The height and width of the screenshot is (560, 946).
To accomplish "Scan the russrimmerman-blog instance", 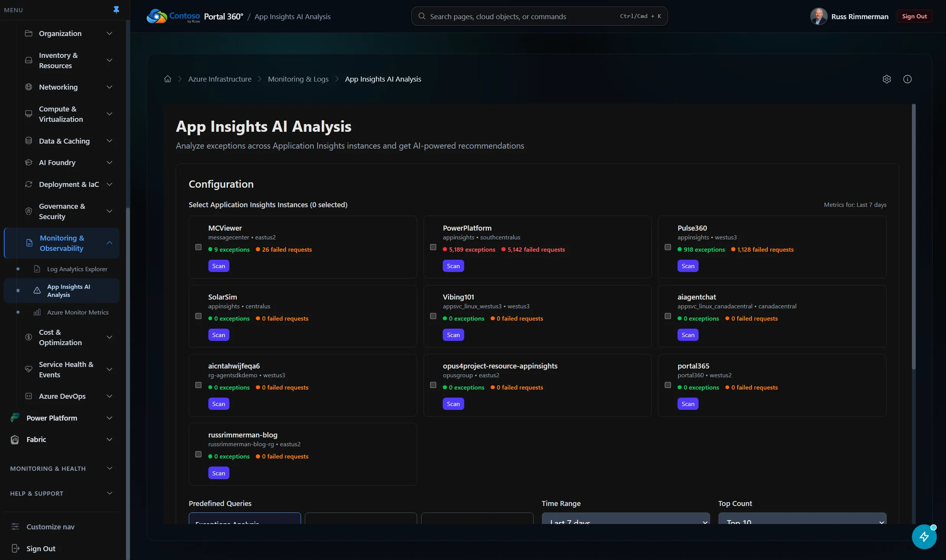I will pos(219,473).
